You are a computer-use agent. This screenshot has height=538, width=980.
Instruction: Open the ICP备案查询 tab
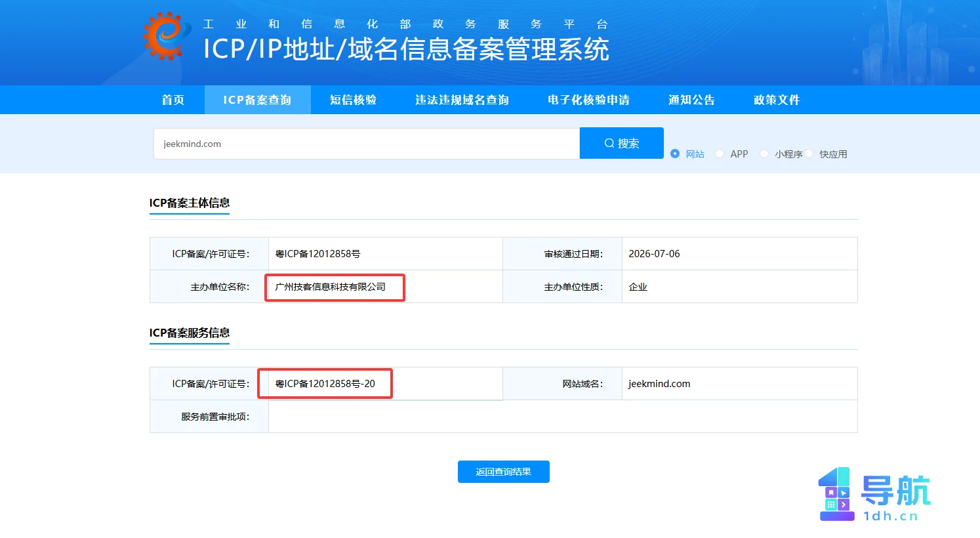[257, 100]
